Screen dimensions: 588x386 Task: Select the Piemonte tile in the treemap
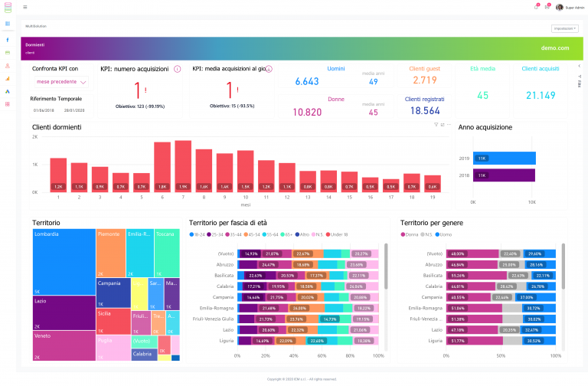coord(111,254)
